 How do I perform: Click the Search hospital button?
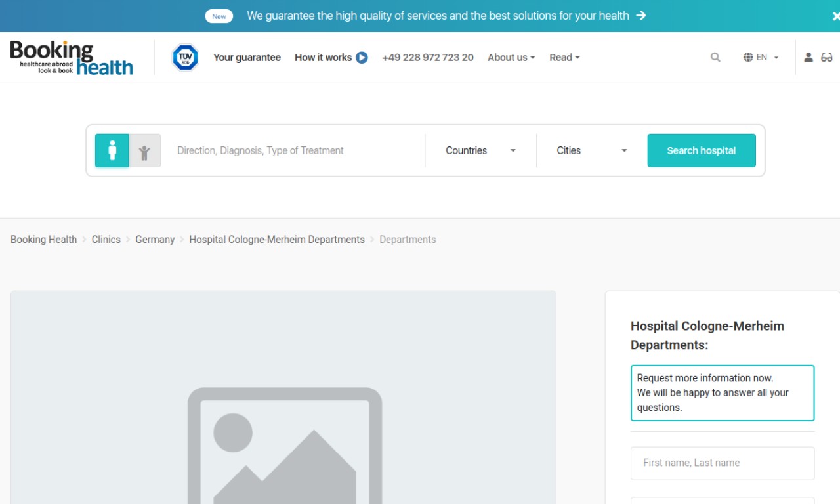coord(702,150)
